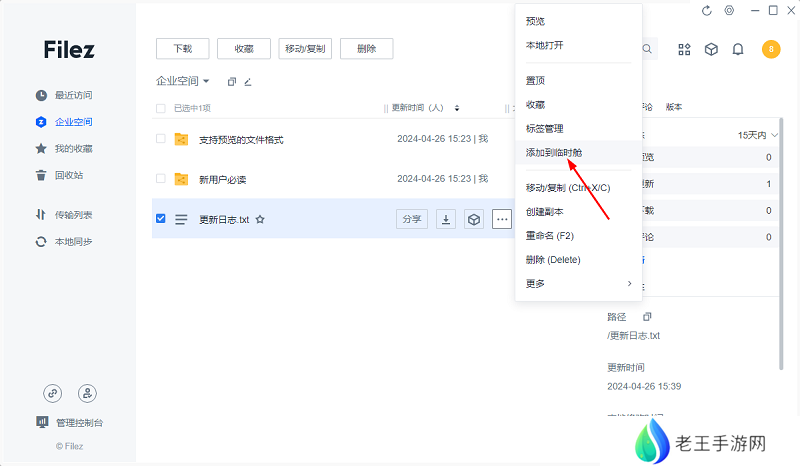Toggle the select-all checkbox in list header
800x466 pixels.
tap(161, 108)
